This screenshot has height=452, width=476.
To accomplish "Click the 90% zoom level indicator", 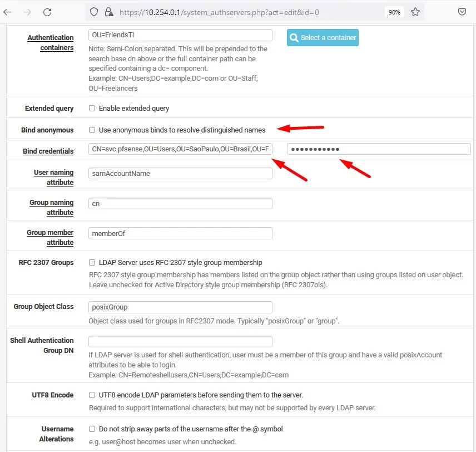I will 394,12.
